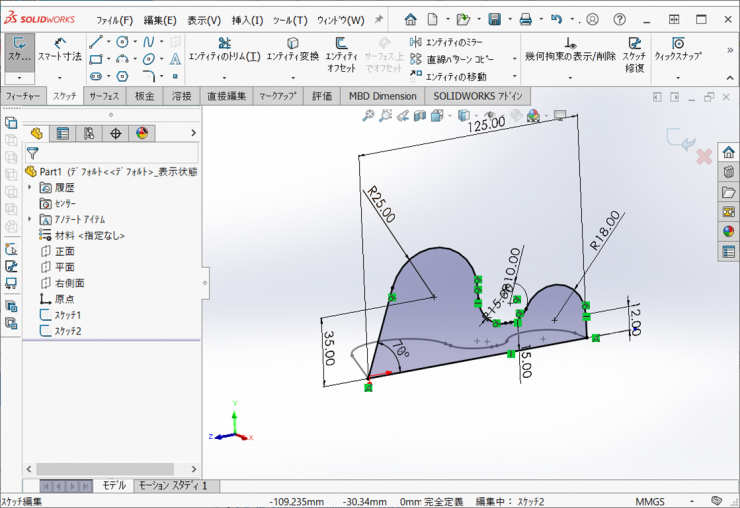Click the Zoom to Fit icon

[369, 116]
